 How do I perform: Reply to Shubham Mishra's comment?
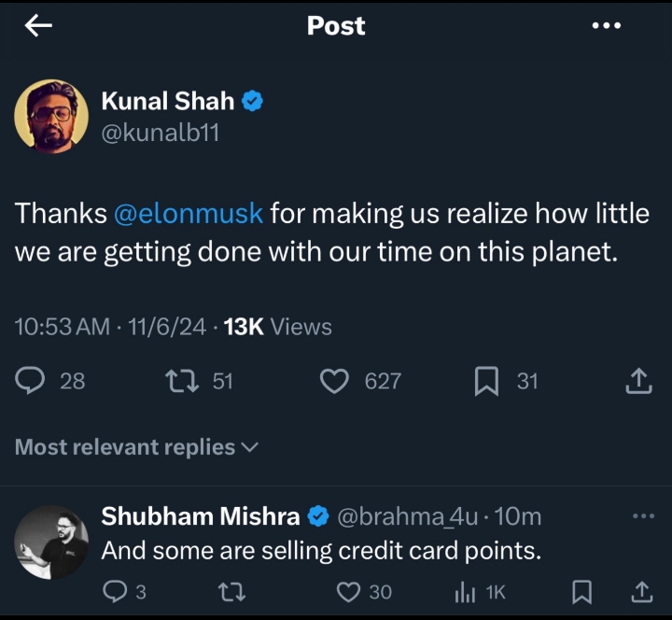(115, 591)
